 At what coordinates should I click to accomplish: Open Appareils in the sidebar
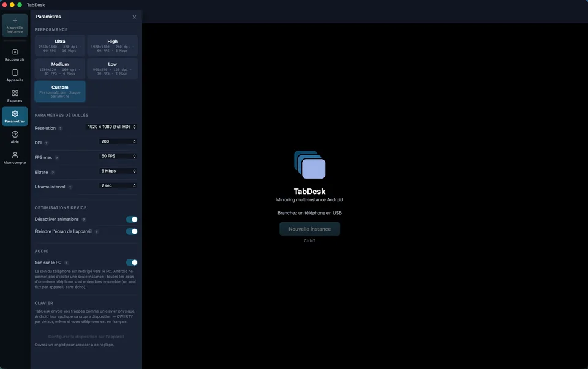click(15, 75)
